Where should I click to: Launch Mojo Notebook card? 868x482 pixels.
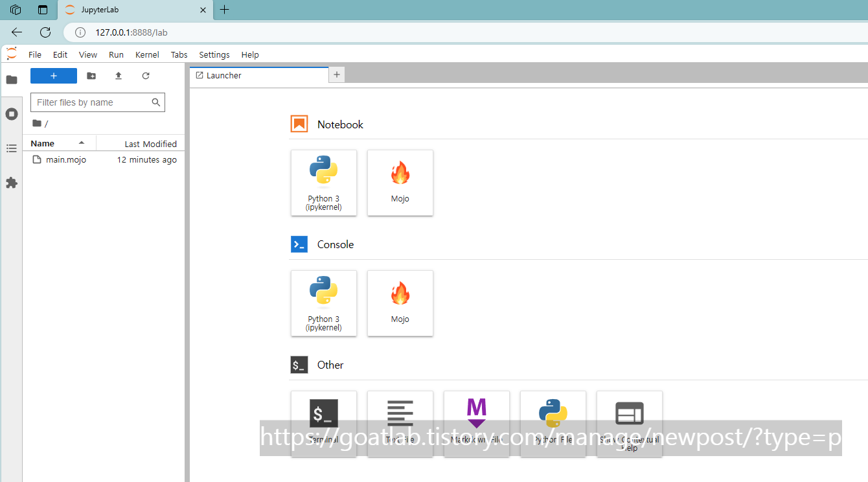[400, 183]
